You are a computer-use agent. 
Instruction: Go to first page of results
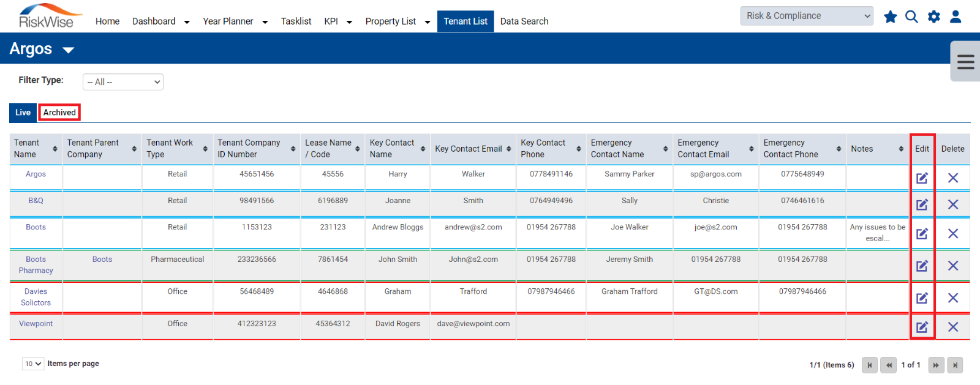pos(869,365)
